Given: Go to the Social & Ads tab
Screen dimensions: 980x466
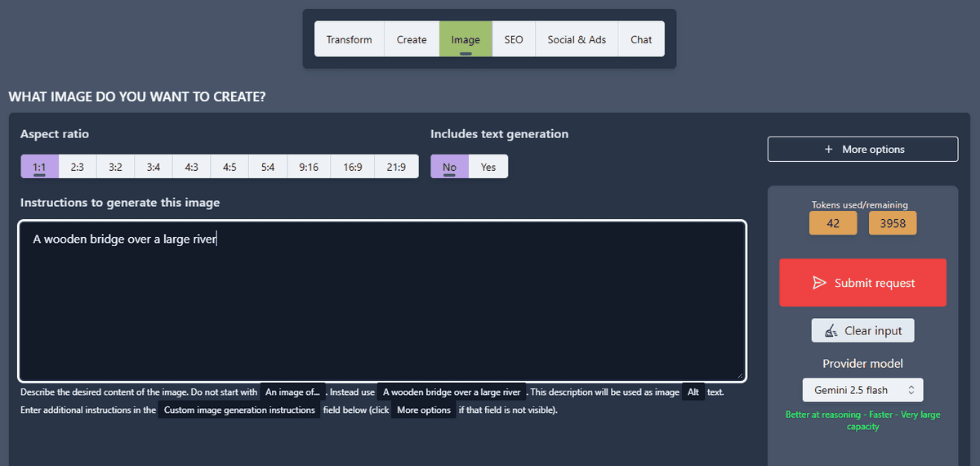Looking at the screenshot, I should click(577, 39).
